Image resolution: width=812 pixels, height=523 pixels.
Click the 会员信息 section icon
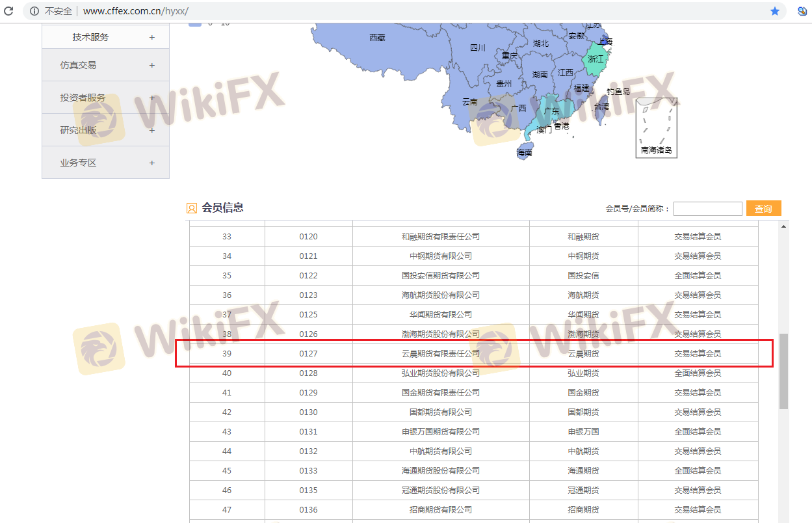click(192, 208)
